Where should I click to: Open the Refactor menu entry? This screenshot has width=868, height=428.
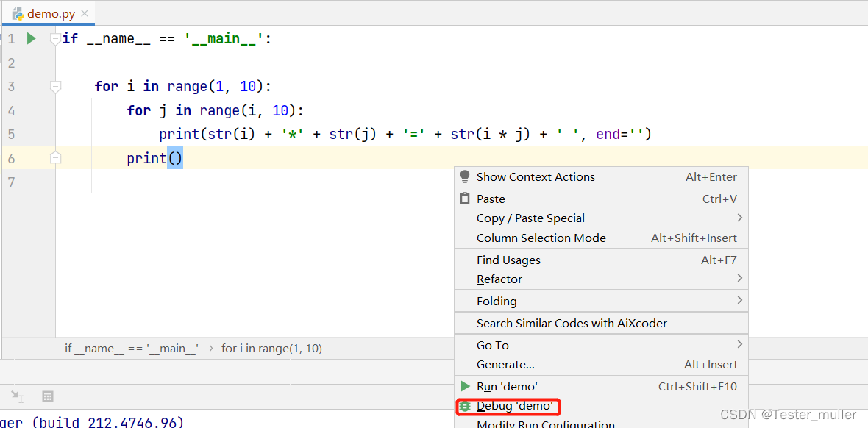click(601, 279)
